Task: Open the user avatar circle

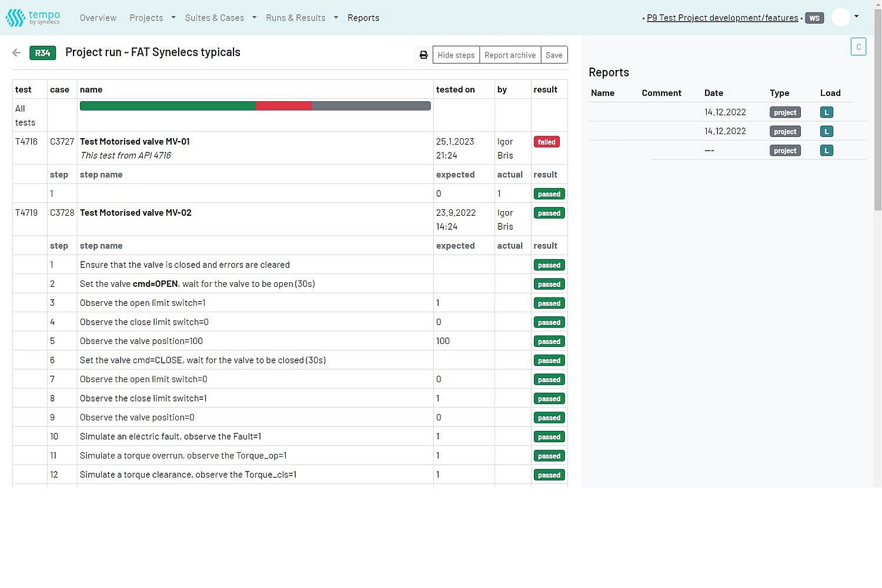Action: pos(841,18)
